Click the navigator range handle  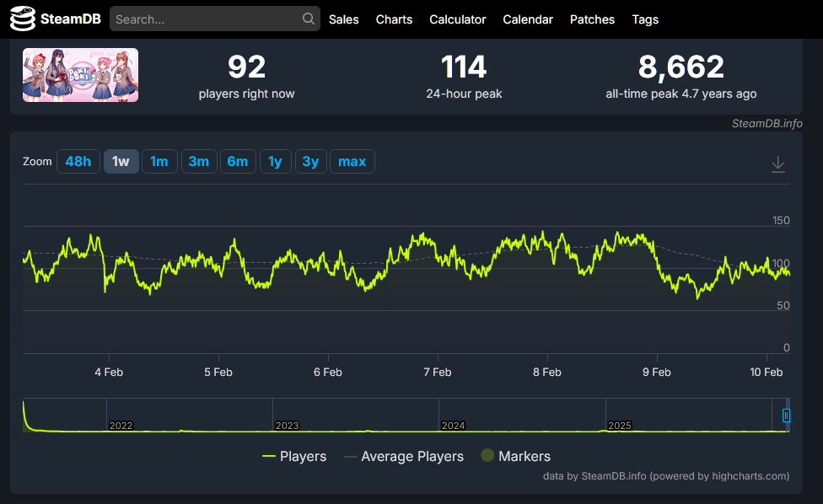(786, 416)
